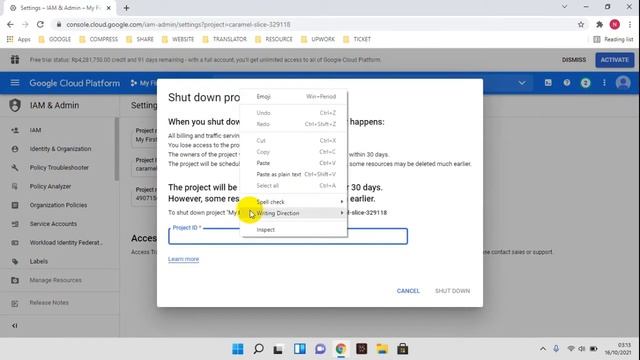Viewport: 640px width, 360px height.
Task: Open the account avatar in header
Action: pos(623,83)
